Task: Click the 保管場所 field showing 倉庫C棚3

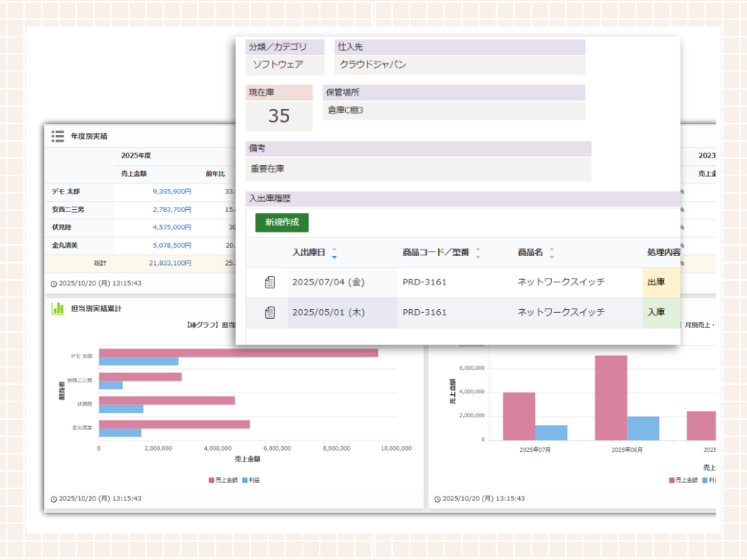Action: 453,111
